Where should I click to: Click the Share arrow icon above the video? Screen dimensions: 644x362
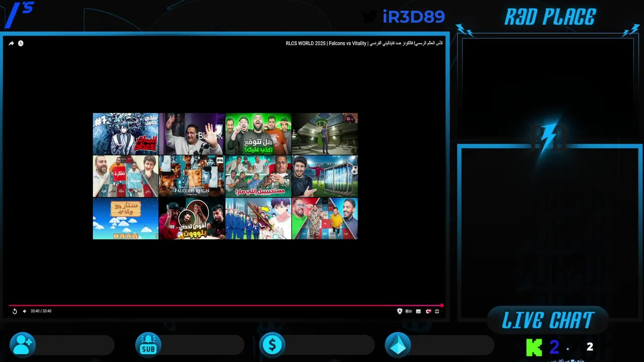pos(11,43)
